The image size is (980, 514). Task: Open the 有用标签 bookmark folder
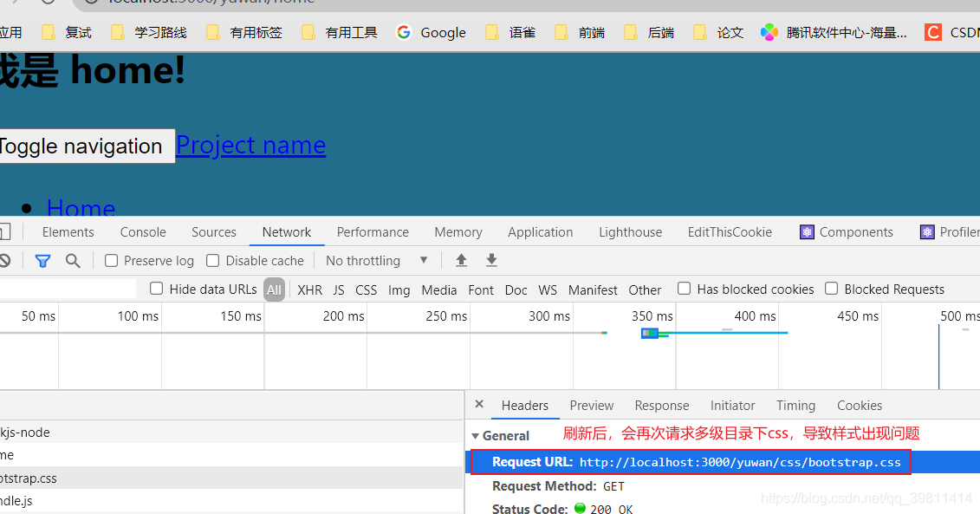click(244, 32)
